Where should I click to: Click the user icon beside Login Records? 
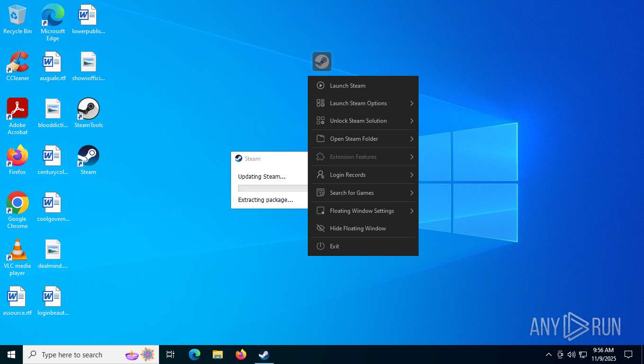click(x=321, y=174)
